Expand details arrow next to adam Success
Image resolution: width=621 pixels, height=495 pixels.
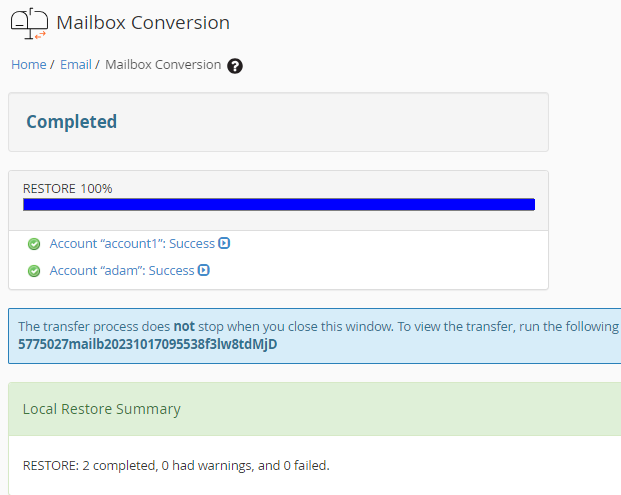204,270
